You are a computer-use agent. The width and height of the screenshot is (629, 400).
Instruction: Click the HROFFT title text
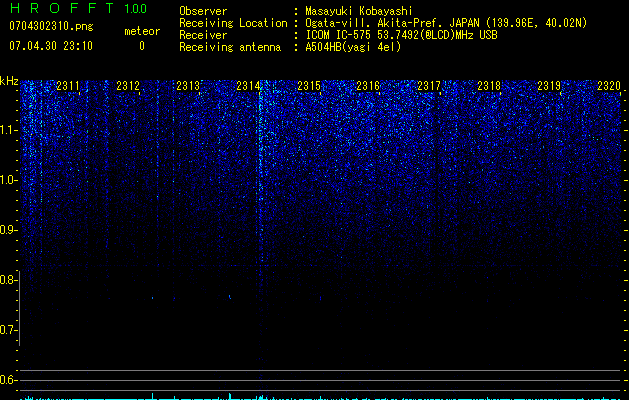tap(62, 8)
